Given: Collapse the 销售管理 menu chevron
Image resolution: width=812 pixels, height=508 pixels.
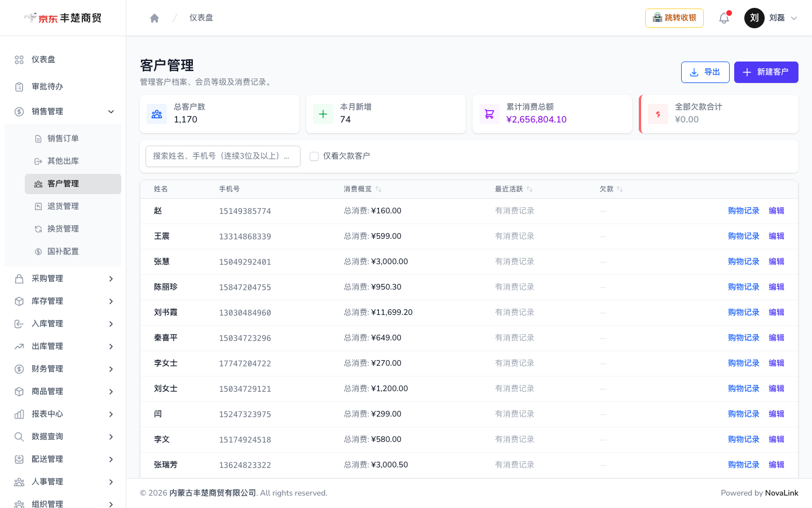Looking at the screenshot, I should 111,112.
